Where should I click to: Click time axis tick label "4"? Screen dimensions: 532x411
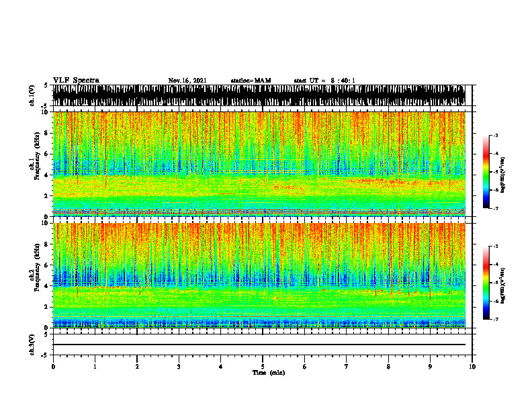pos(221,367)
